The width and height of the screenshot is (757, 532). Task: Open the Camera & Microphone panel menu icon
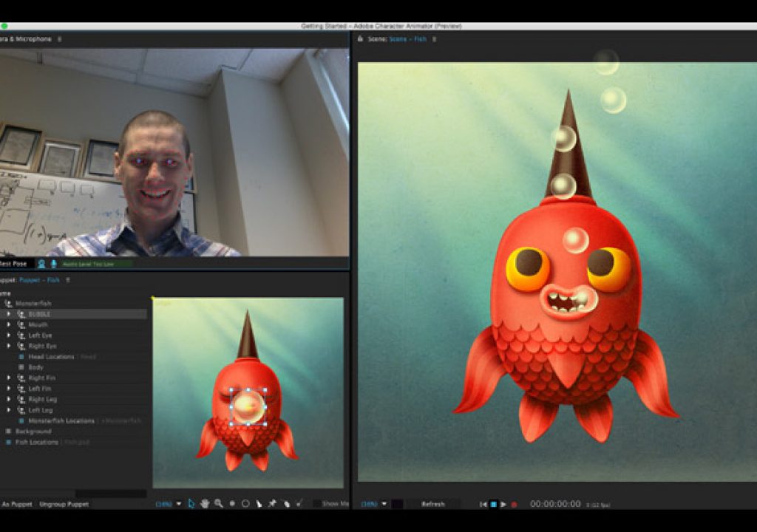coord(59,39)
